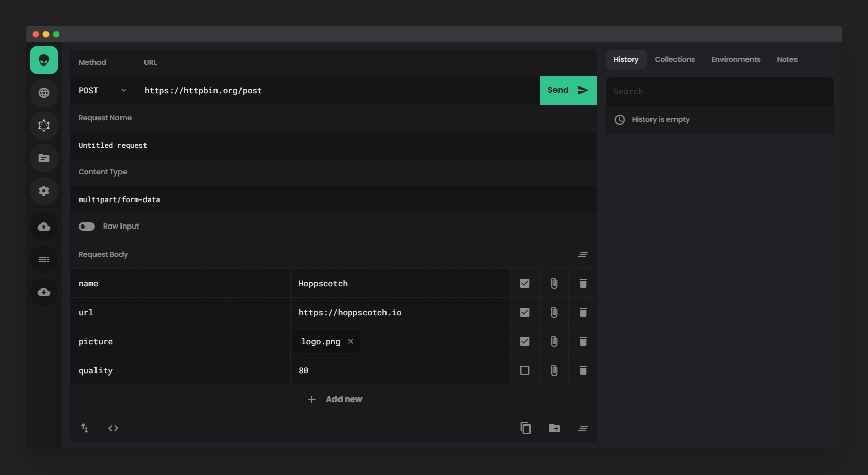Screen dimensions: 868x475
Task: Delete the picture parameter row
Action: 583,341
